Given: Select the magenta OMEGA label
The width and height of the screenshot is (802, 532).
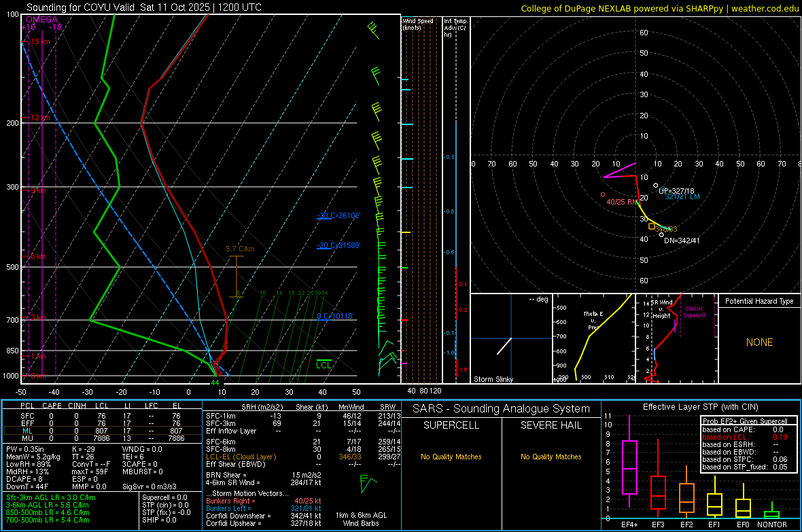Looking at the screenshot, I should (x=41, y=20).
